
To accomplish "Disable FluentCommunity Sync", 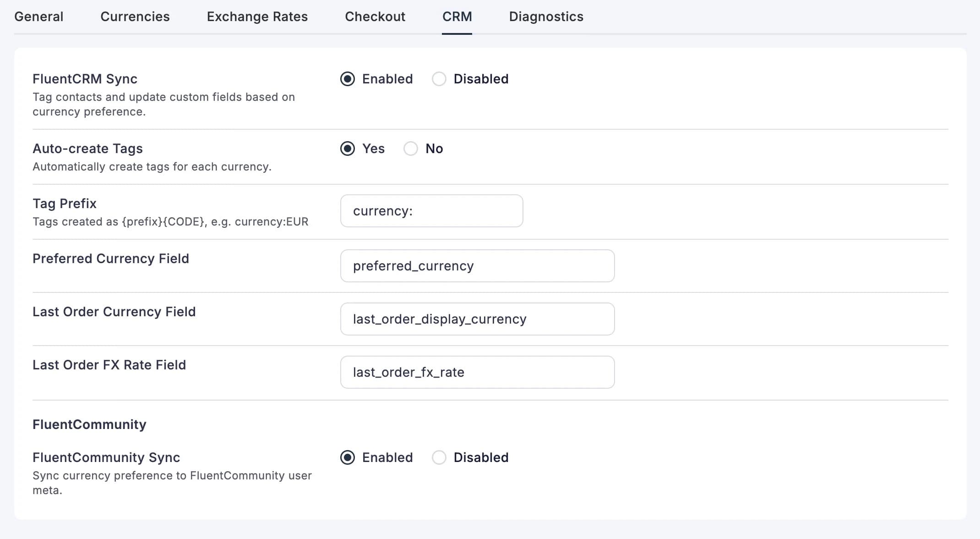I will tap(439, 457).
